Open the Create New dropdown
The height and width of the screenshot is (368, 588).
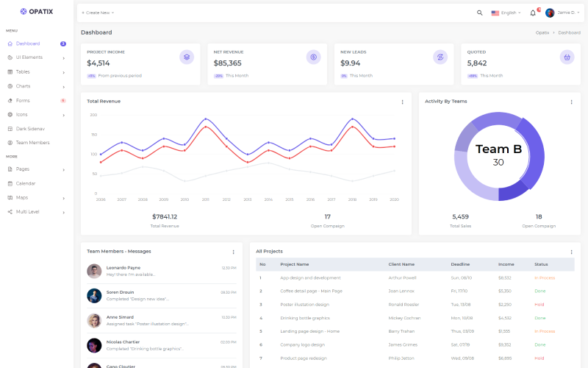pyautogui.click(x=98, y=13)
